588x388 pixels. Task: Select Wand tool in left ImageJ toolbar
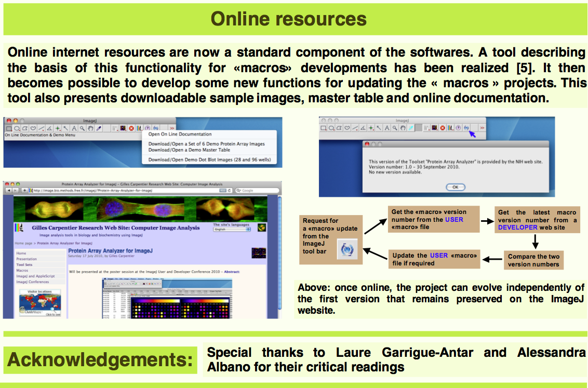tap(66, 128)
